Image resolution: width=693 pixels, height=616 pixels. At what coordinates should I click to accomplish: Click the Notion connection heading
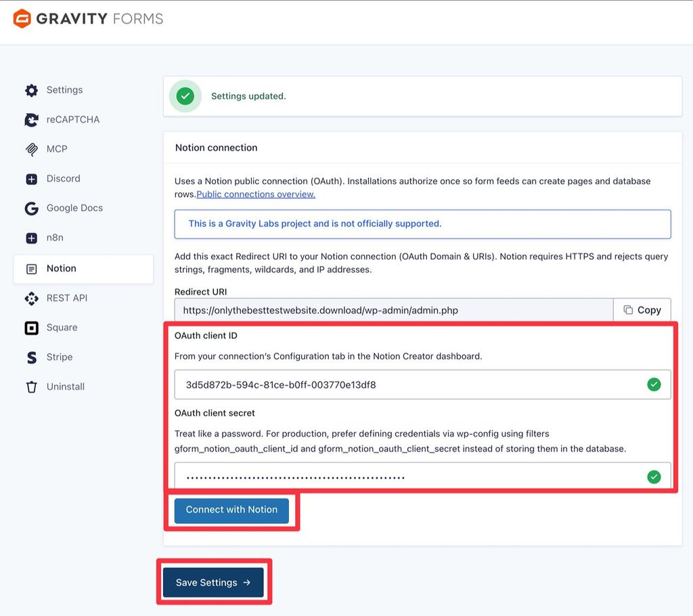coord(216,148)
